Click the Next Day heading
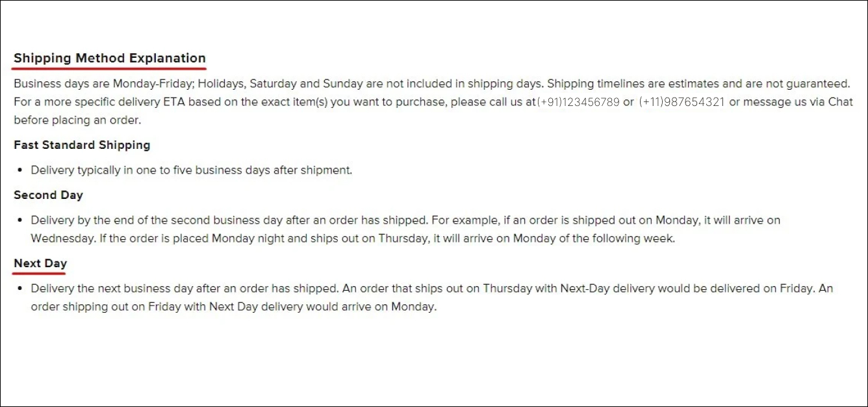This screenshot has height=407, width=868. pos(40,263)
